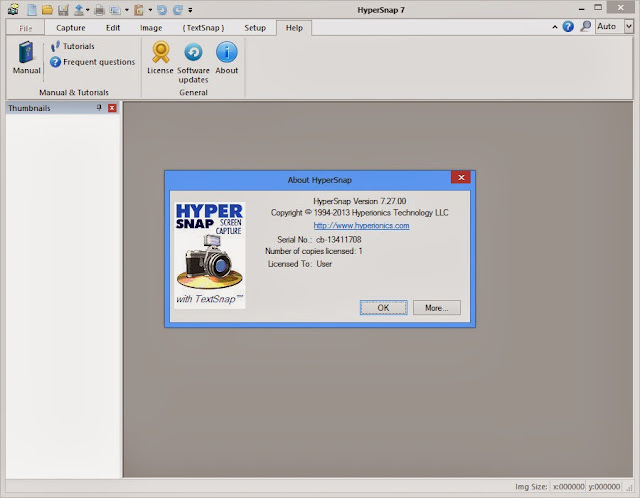Click the About info icon
The image size is (640, 498).
(227, 58)
